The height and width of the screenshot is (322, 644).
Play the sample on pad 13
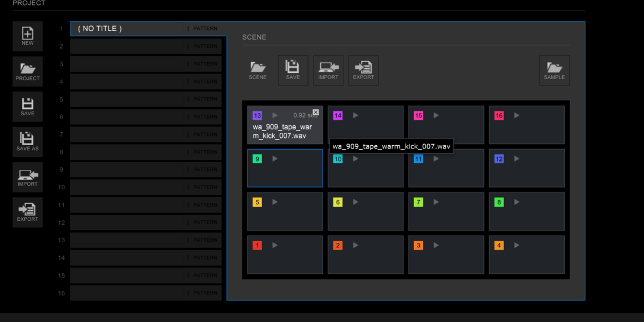tap(275, 116)
